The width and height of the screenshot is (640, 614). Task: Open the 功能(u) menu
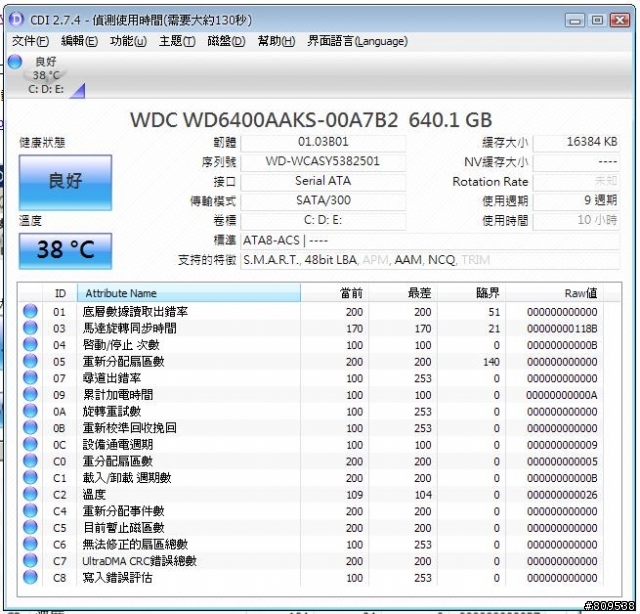tap(128, 41)
